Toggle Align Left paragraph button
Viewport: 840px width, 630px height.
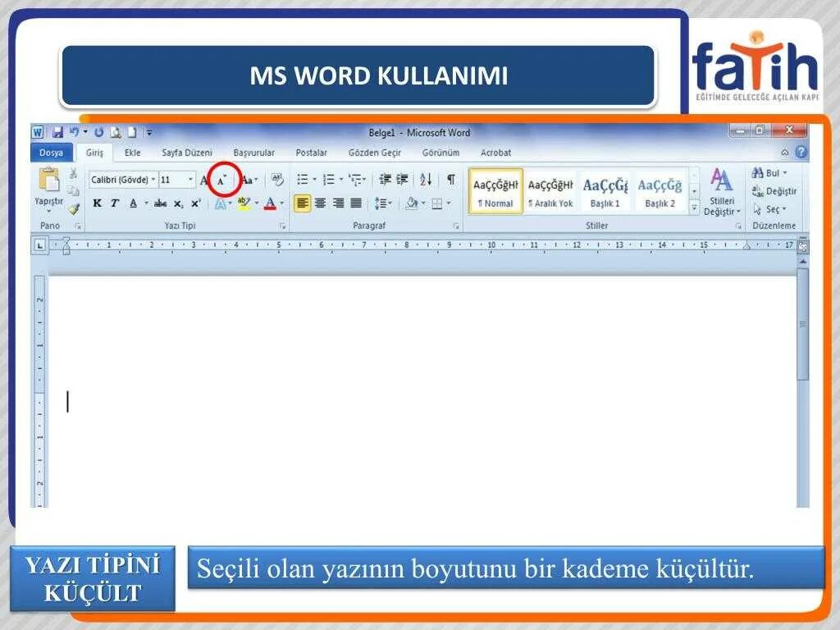coord(302,203)
